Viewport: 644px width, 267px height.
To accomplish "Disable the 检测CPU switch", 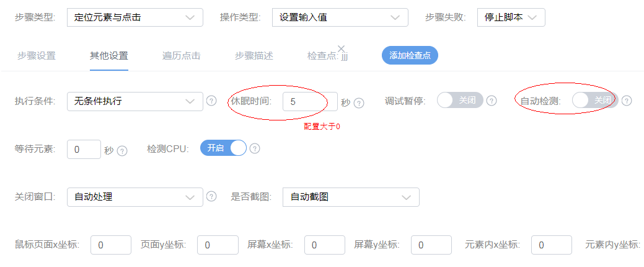I will [x=223, y=148].
